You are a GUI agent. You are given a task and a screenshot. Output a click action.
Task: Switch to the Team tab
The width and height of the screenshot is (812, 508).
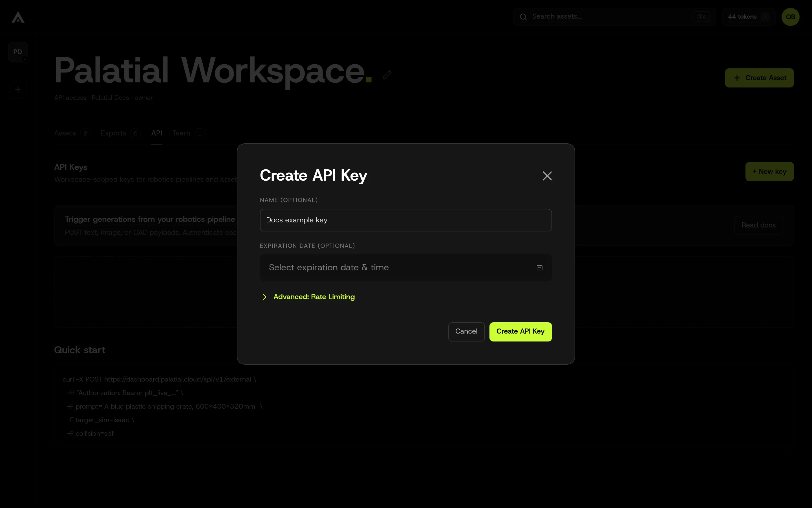[x=188, y=133]
